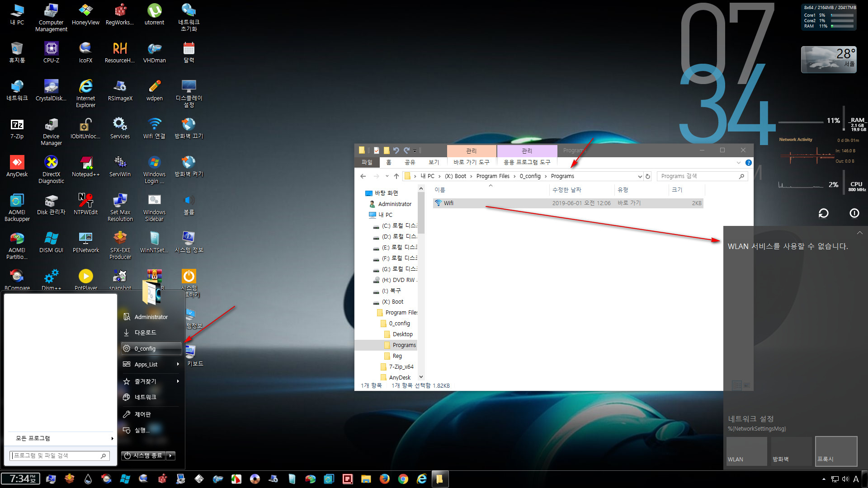Open CrystalDisk desktop icon
Screen dimensions: 868x488
[51, 90]
